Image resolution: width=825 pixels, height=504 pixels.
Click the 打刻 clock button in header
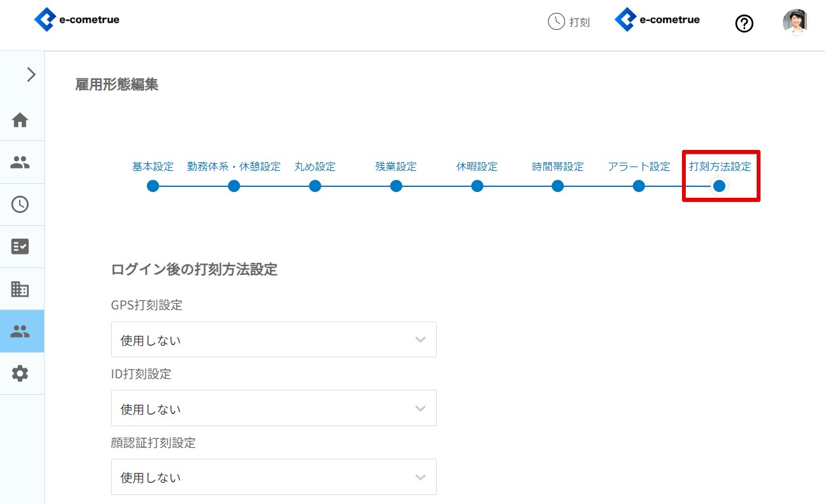tap(569, 22)
